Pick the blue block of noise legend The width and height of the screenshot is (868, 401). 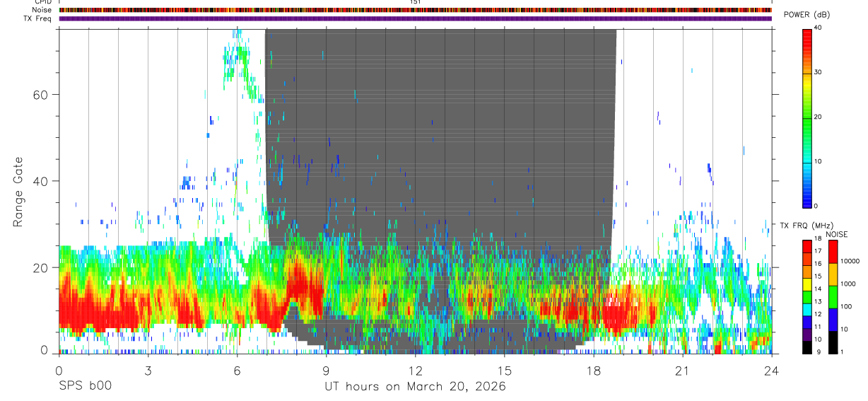click(x=833, y=319)
